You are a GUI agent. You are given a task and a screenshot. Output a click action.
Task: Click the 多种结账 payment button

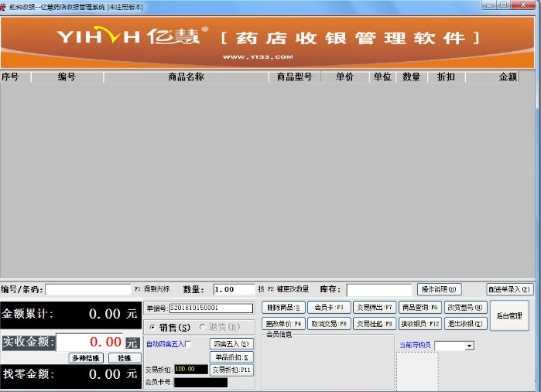click(x=86, y=358)
